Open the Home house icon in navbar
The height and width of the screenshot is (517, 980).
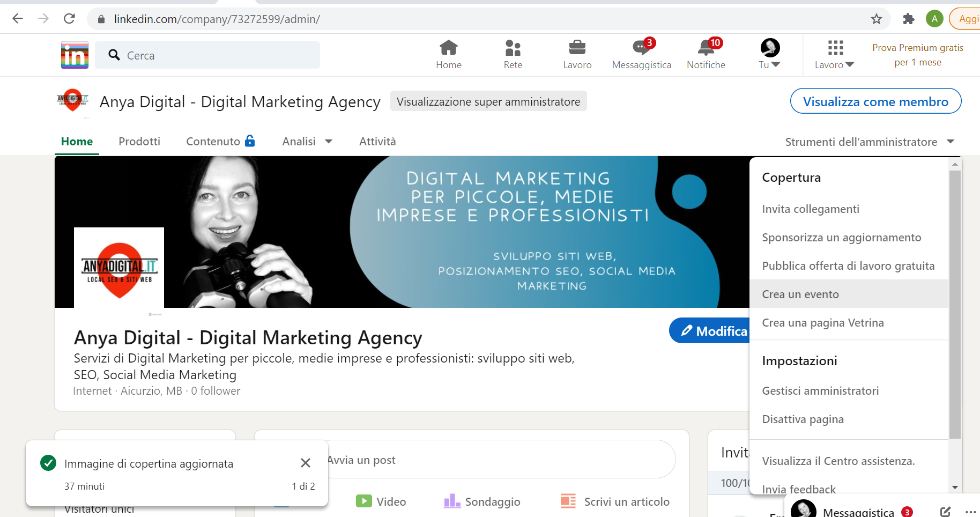[x=448, y=48]
